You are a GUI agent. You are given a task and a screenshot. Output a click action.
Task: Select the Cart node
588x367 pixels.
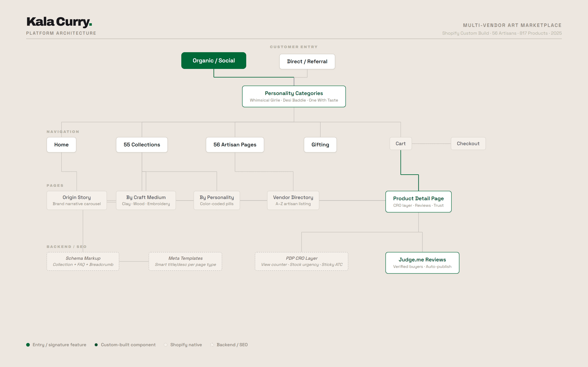click(400, 144)
